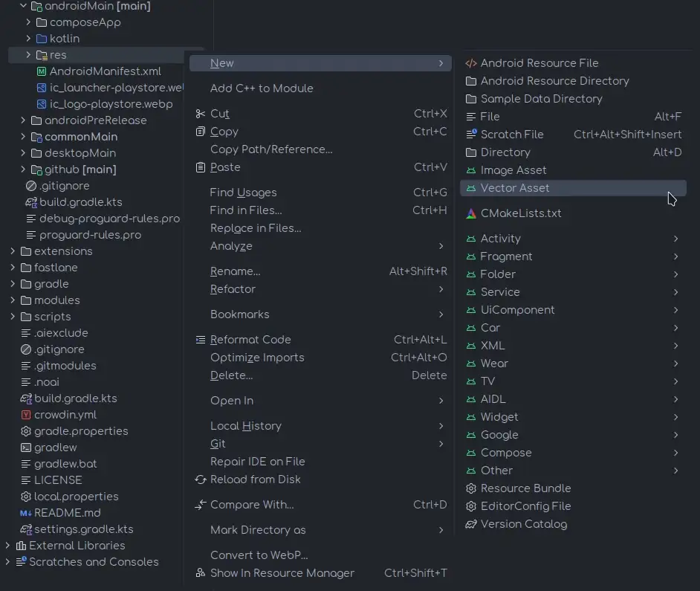Choose Convert to WebP option
Screen dimensions: 700x591
(259, 555)
